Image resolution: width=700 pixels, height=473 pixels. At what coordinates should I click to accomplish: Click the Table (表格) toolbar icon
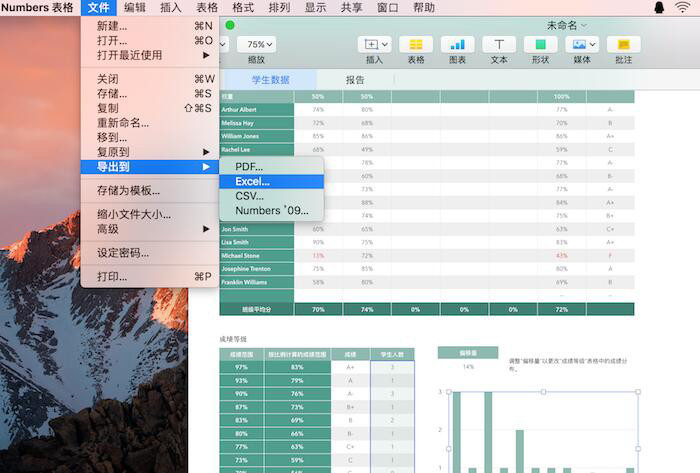tap(416, 44)
